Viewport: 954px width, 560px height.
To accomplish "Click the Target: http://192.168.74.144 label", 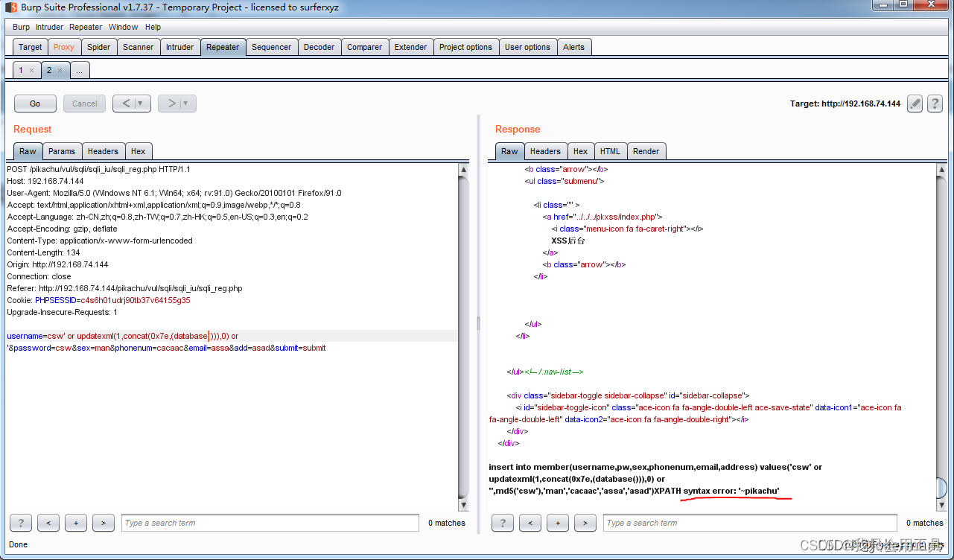I will (845, 104).
